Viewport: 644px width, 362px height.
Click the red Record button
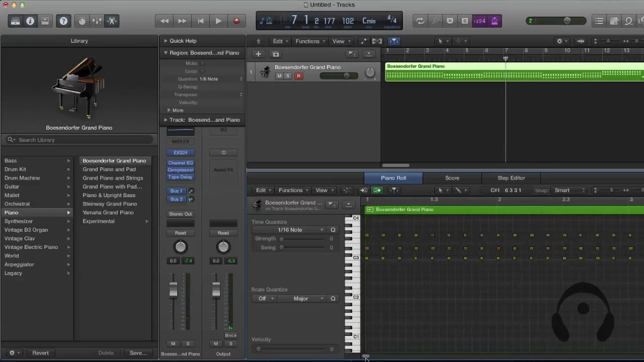click(236, 21)
